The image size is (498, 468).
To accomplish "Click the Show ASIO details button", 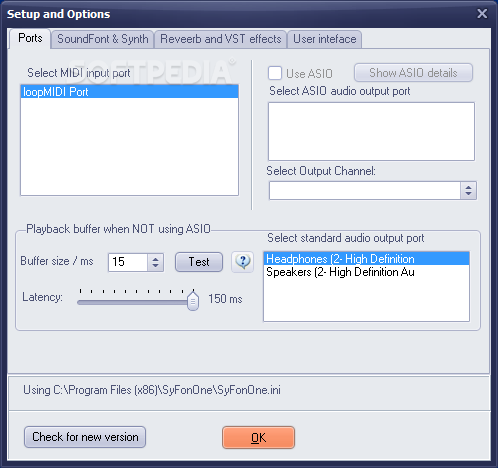I will point(413,73).
